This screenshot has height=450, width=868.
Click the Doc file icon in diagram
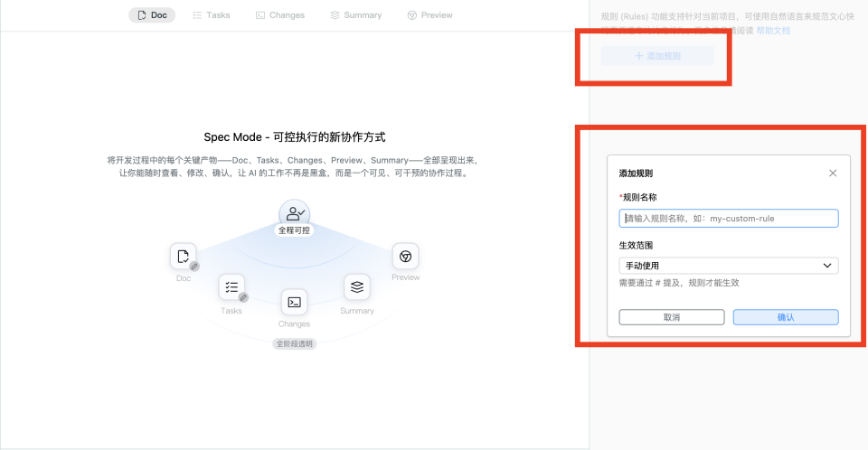pos(184,257)
